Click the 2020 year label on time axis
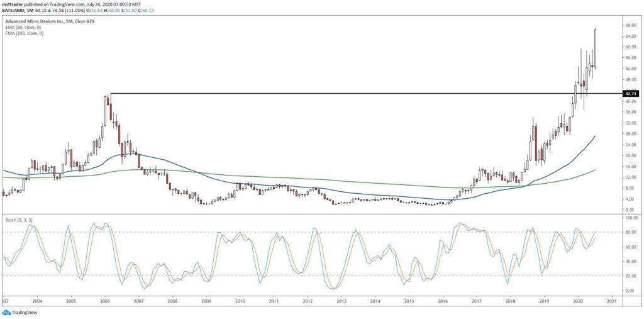 [578, 301]
